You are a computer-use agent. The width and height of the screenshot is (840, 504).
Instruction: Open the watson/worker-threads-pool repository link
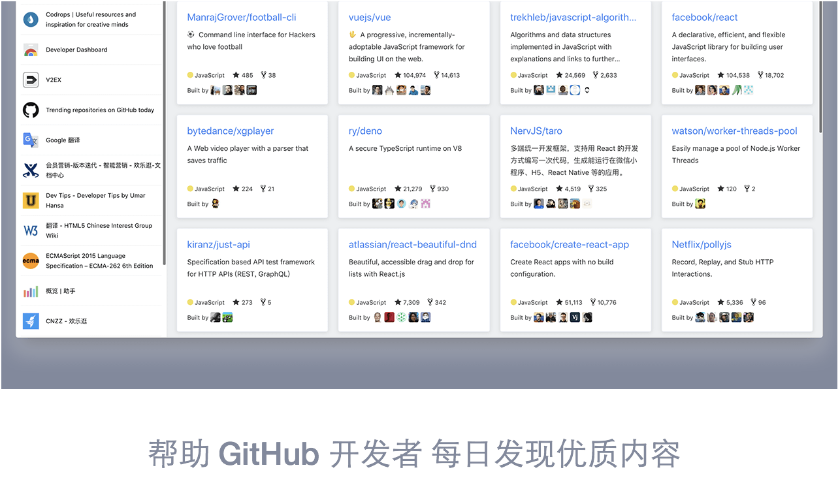(x=735, y=131)
